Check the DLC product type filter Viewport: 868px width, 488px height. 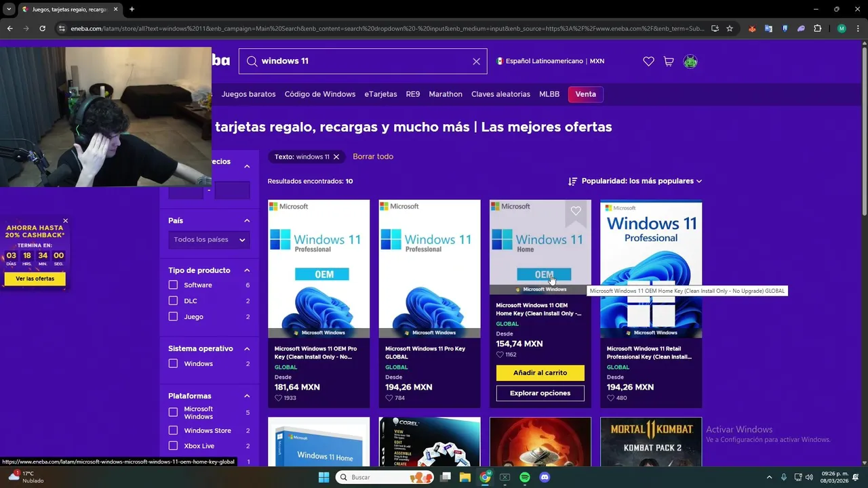(x=173, y=300)
